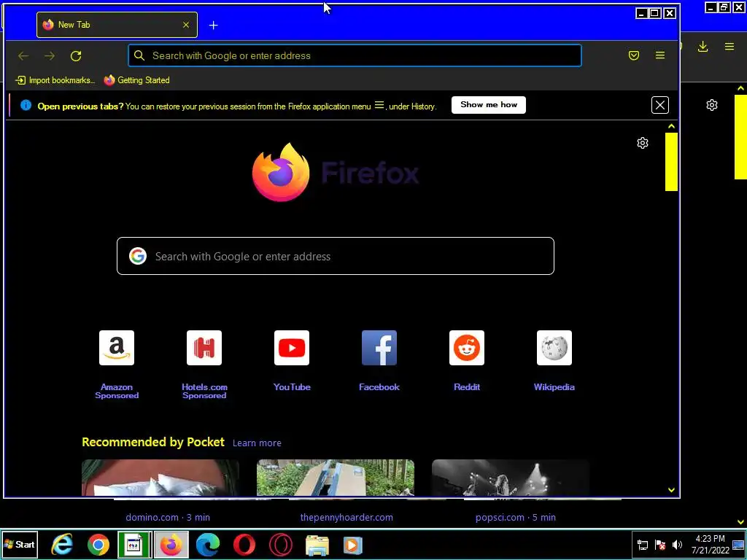Launch the outlined Opera icon in taskbar
This screenshot has width=747, height=560.
(281, 544)
